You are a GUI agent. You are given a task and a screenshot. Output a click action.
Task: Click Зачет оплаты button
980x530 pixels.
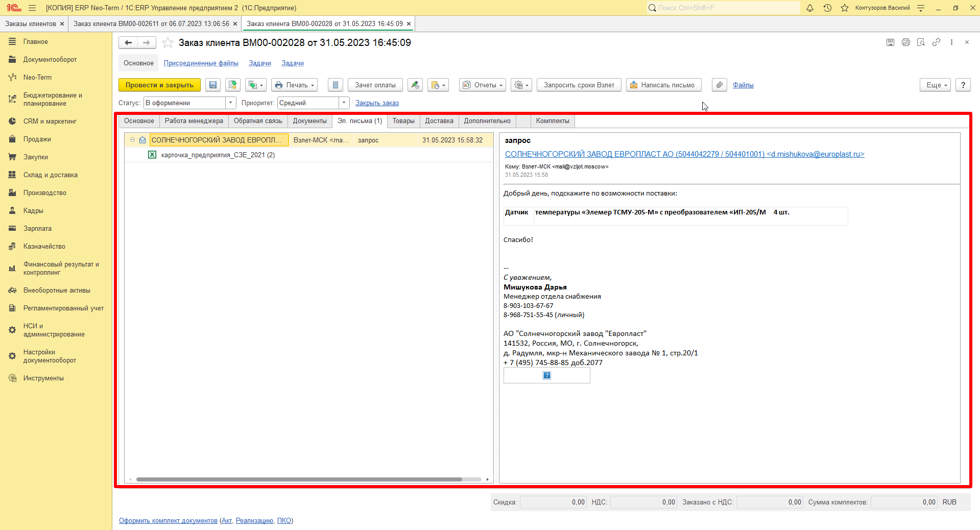(x=375, y=85)
